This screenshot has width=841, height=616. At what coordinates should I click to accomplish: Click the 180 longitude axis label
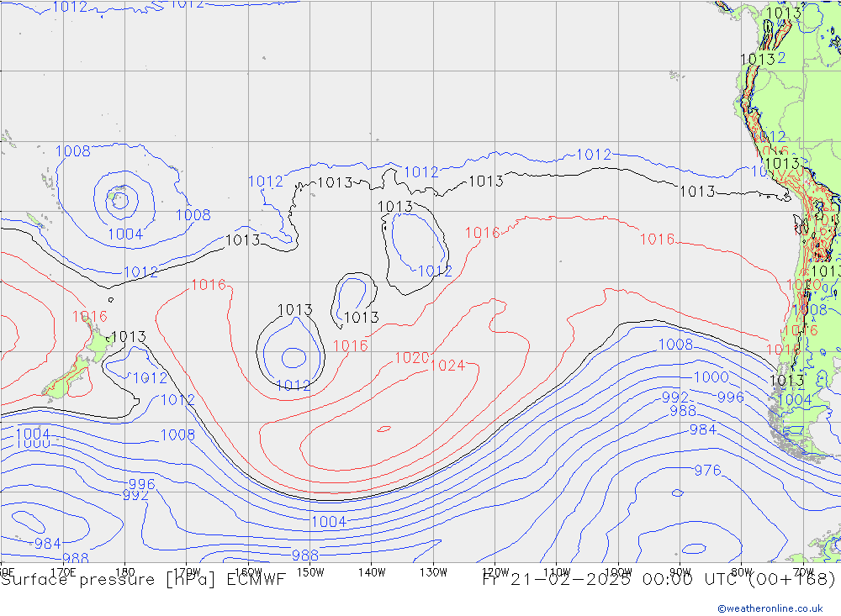point(125,572)
